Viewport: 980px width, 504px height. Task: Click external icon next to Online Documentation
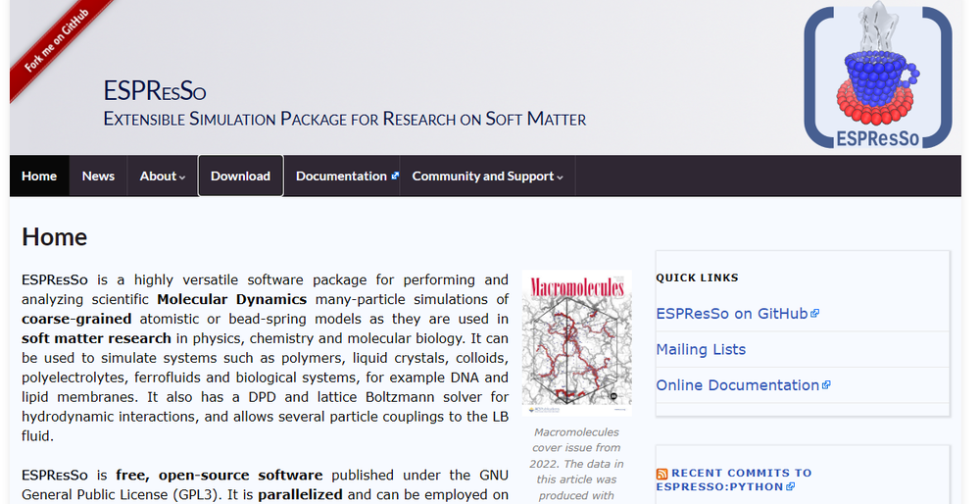826,385
